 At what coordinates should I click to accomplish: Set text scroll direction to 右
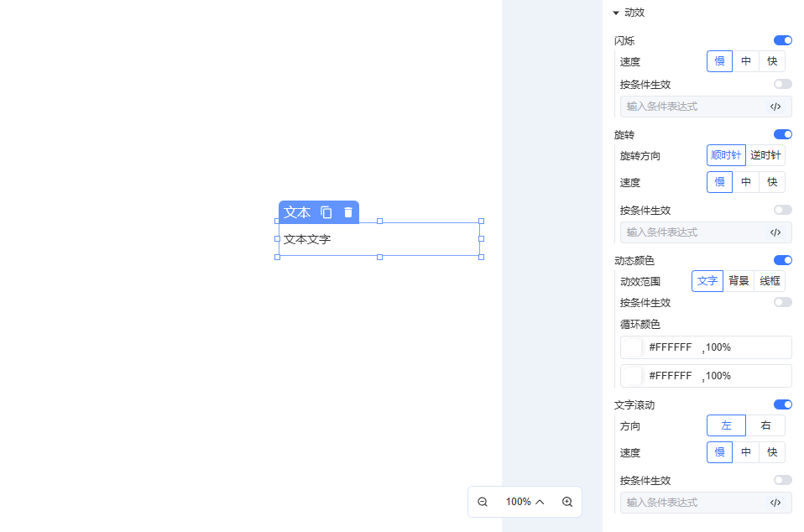tap(765, 425)
